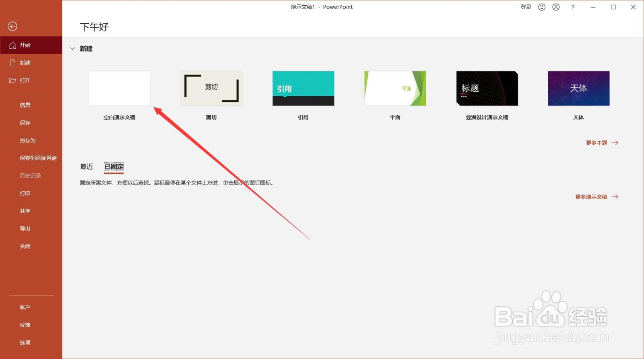This screenshot has width=644, height=359.
Task: Open the 更多演示文稿 link
Action: [591, 197]
